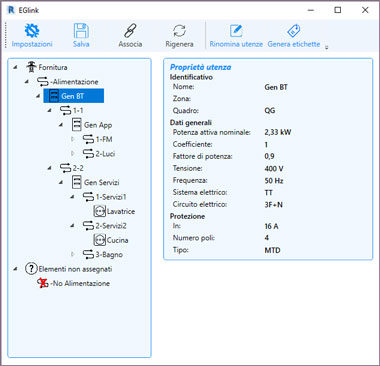Click the No Alimentazione crossed icon
The image size is (380, 366).
coord(43,283)
